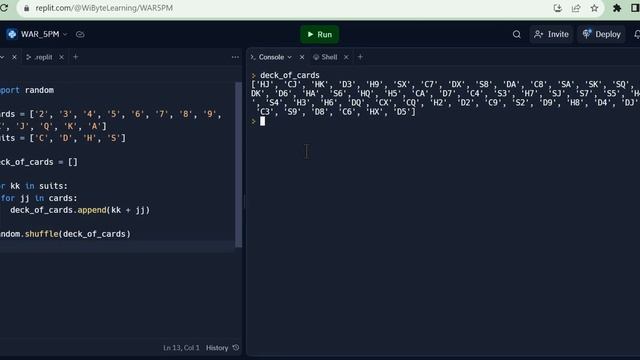Click the history clock icon
Image resolution: width=640 pixels, height=360 pixels.
tap(236, 348)
